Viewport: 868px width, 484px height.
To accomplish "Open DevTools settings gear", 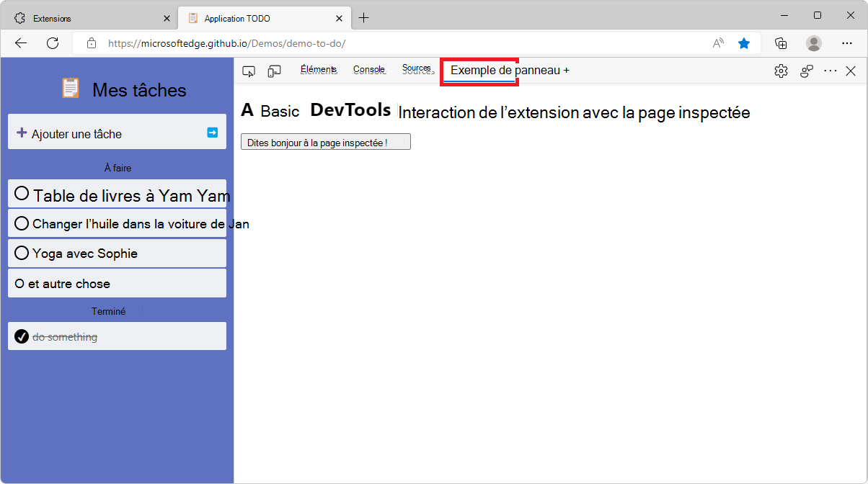I will coord(781,71).
